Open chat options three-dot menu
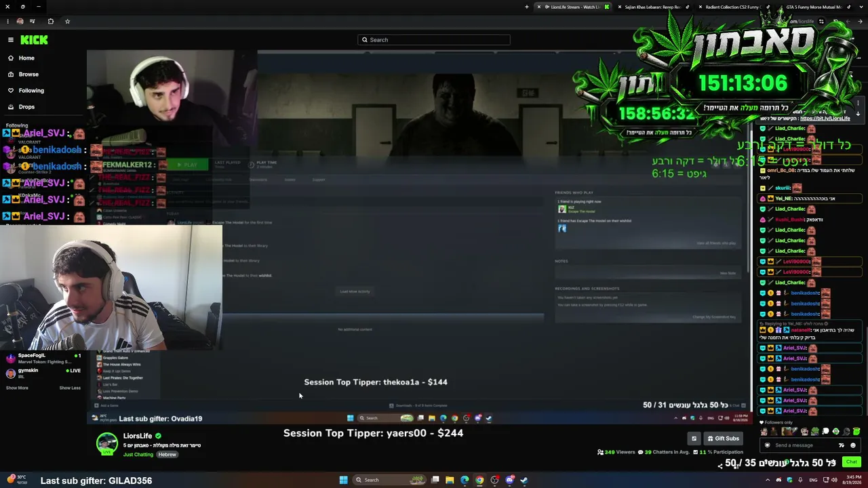Viewport: 868px width, 488px height. coord(858,104)
